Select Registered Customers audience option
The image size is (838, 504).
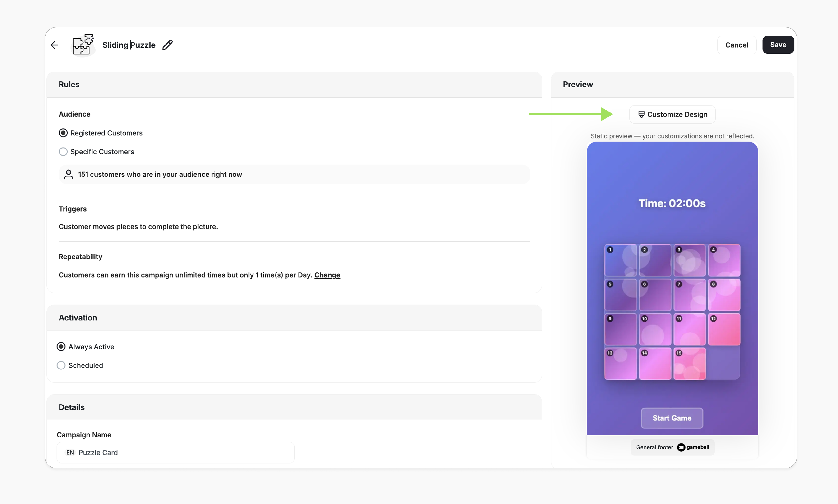tap(63, 133)
